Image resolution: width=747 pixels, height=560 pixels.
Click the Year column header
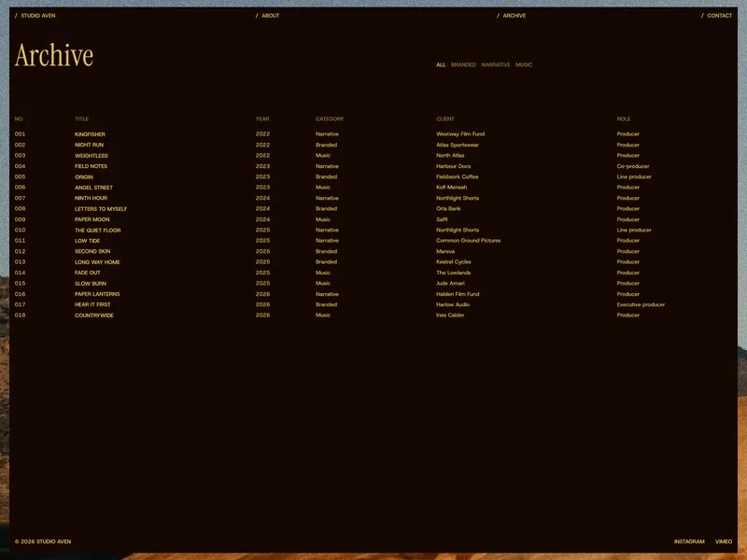click(262, 119)
